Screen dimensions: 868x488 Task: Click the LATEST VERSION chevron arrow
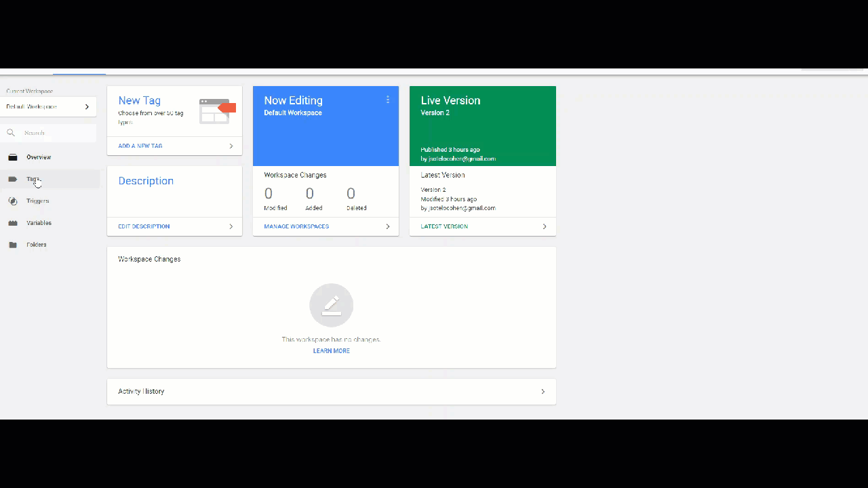(x=545, y=226)
